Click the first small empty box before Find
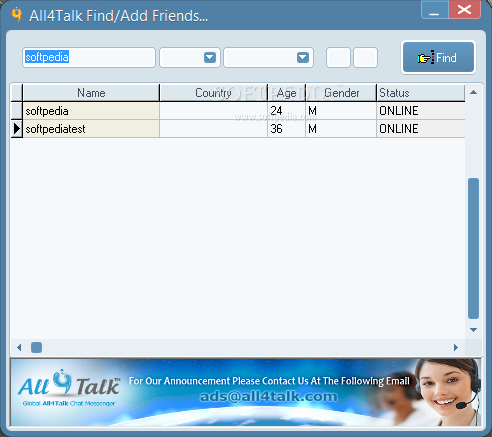The image size is (492, 437). (338, 57)
